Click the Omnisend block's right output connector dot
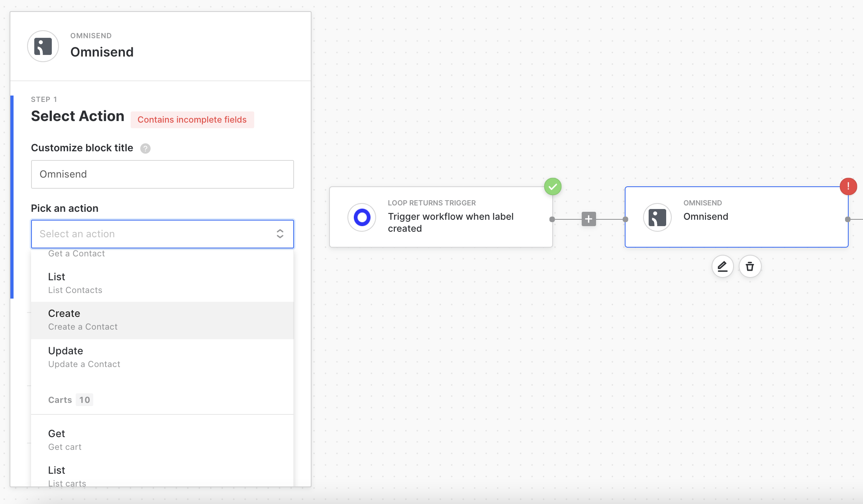The width and height of the screenshot is (863, 504). (x=847, y=219)
